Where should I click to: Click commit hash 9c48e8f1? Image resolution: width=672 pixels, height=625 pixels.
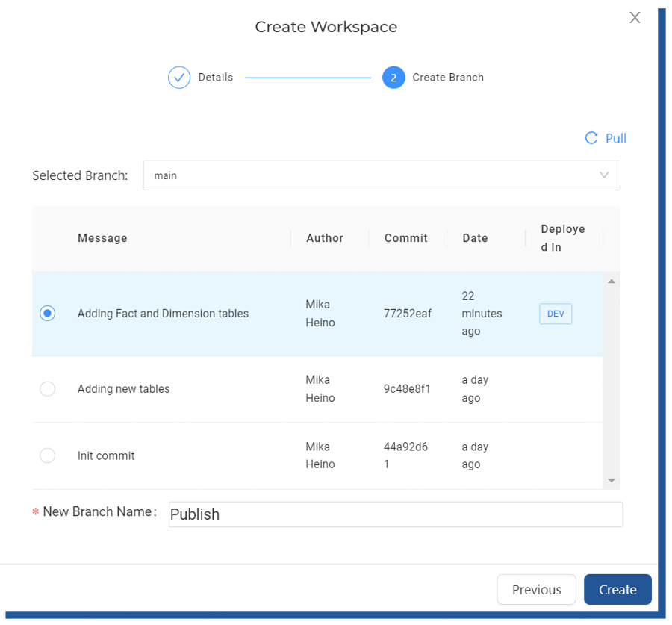pos(407,389)
